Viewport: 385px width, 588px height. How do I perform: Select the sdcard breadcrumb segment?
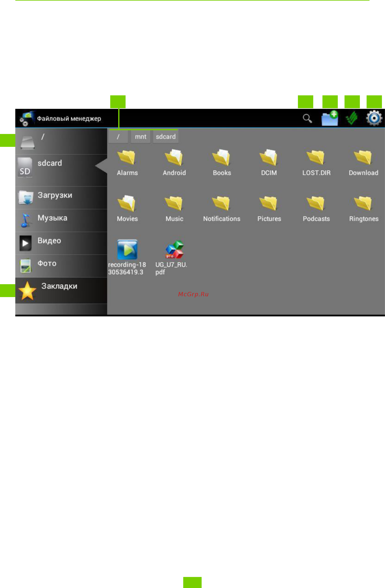tap(166, 137)
